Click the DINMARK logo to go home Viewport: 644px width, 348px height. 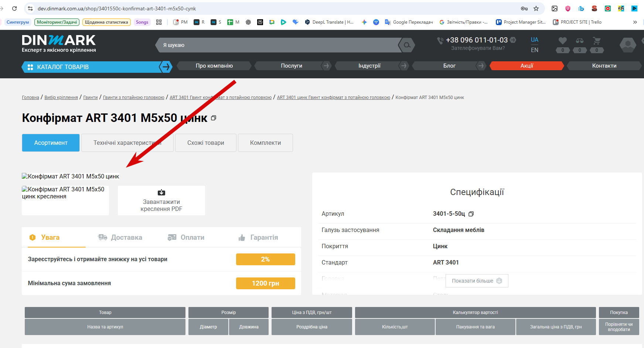point(59,44)
